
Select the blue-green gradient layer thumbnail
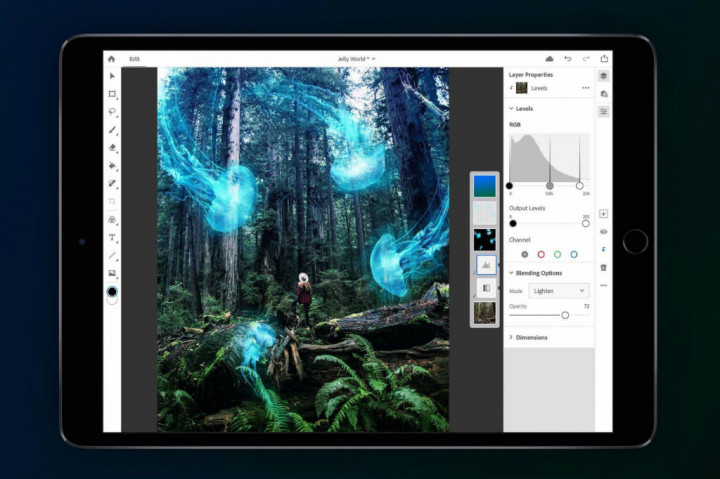click(x=484, y=186)
